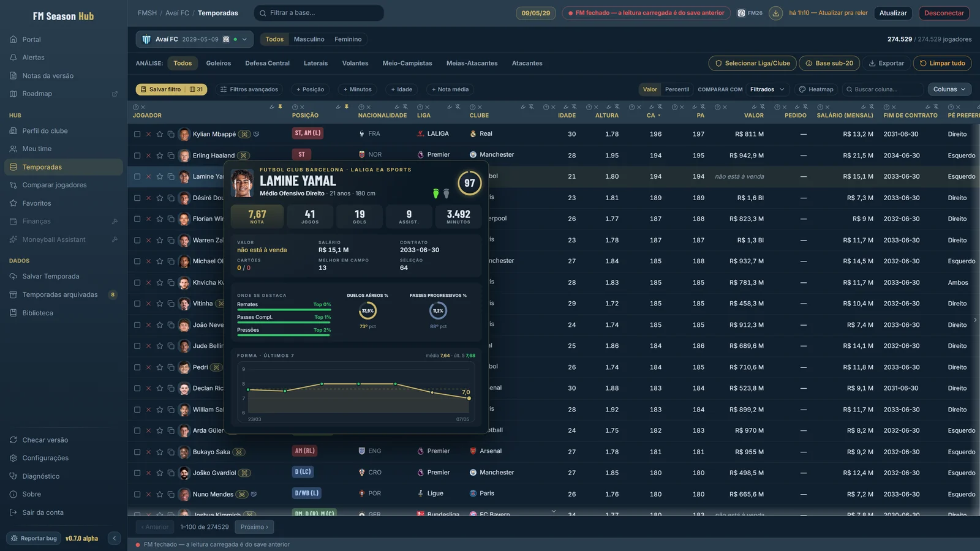This screenshot has height=551, width=980.
Task: Expand the Colunas dropdown
Action: click(949, 89)
